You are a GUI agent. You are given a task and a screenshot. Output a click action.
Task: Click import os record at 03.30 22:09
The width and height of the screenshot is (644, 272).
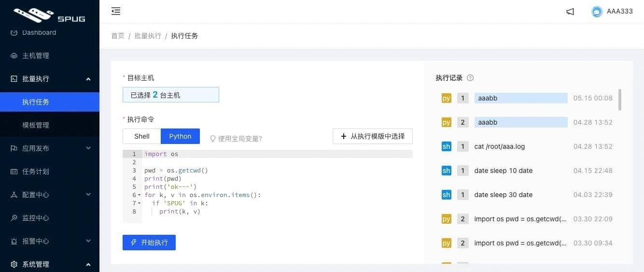coord(520,219)
